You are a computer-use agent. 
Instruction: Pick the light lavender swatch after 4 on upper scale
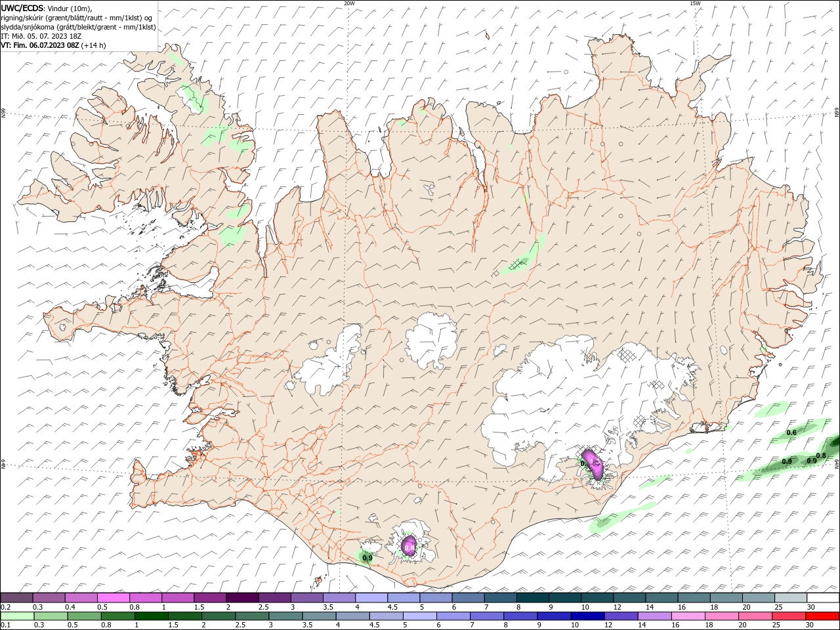coord(371,598)
